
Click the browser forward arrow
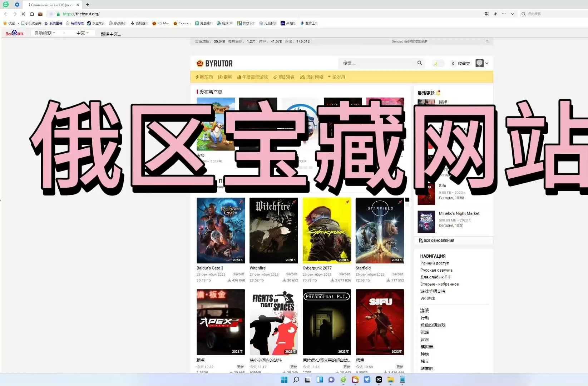click(15, 14)
